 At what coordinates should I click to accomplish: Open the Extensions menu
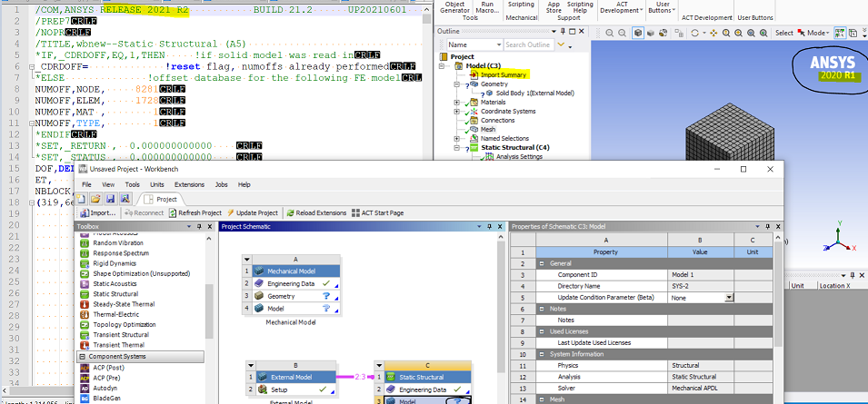[x=189, y=183]
